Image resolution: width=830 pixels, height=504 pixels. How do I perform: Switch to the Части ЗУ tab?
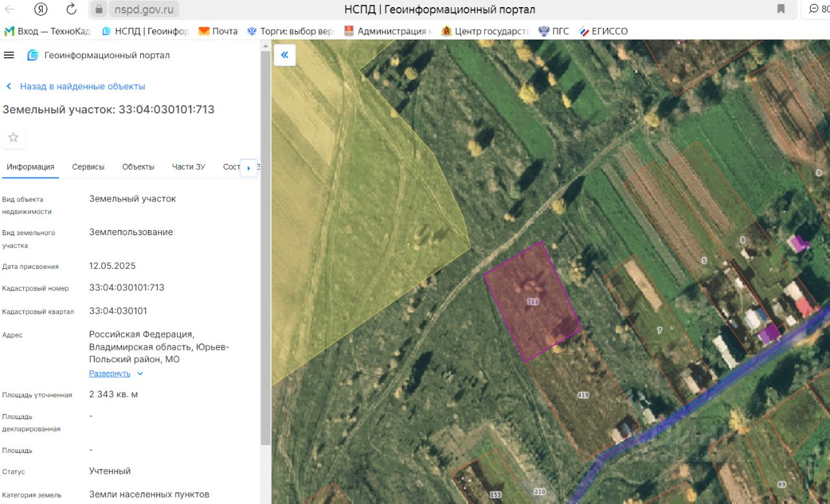point(189,166)
